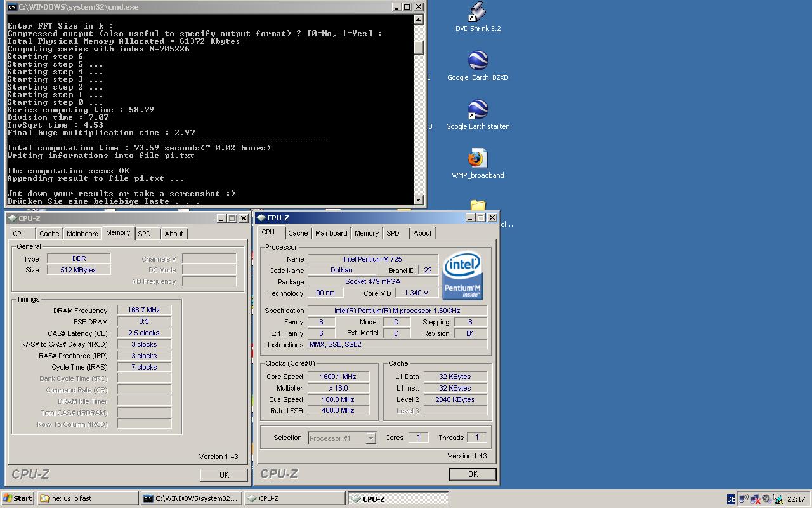
Task: Select the Google_Earth_BZXD desktop icon
Action: [478, 65]
